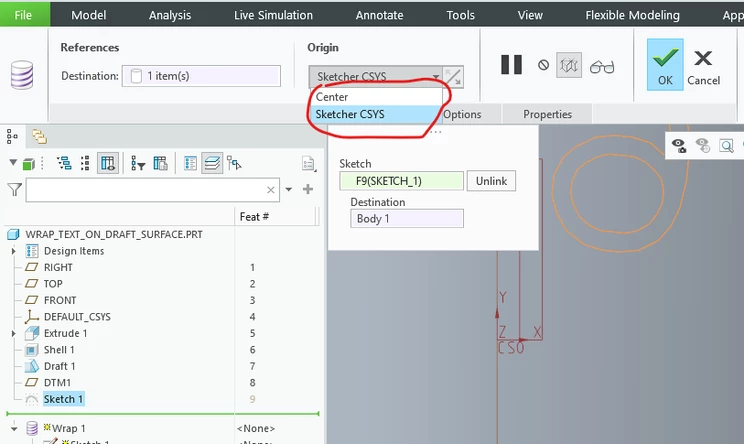Open the Tools tab
744x444 pixels.
(x=460, y=15)
